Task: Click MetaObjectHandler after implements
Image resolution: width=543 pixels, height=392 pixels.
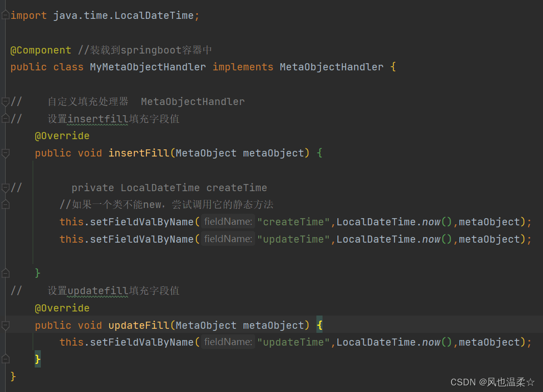Action: [x=332, y=67]
